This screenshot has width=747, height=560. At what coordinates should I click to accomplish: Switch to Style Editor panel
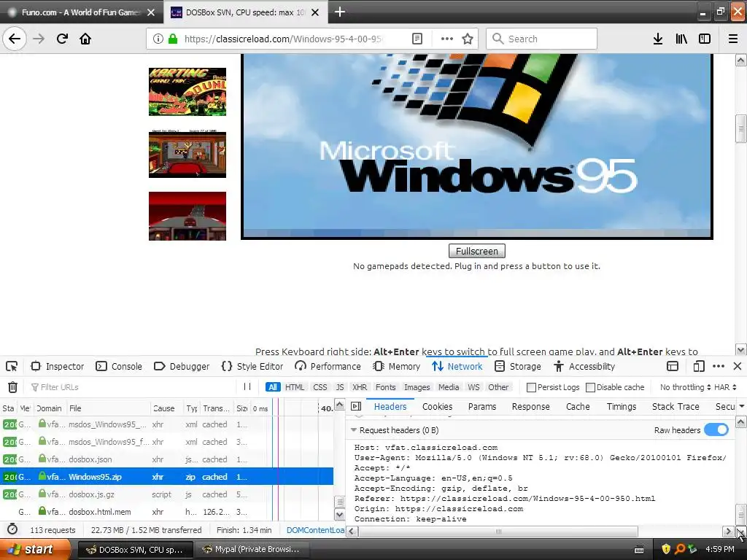[x=252, y=366]
